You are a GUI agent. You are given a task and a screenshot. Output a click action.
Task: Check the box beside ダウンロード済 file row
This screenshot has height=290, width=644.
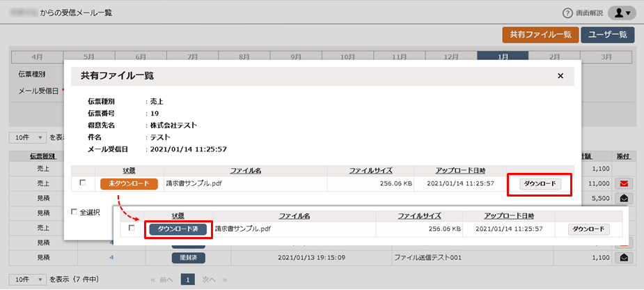click(132, 229)
